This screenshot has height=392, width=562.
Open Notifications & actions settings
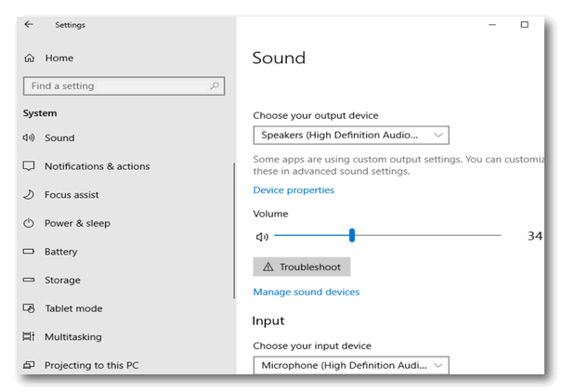click(98, 166)
